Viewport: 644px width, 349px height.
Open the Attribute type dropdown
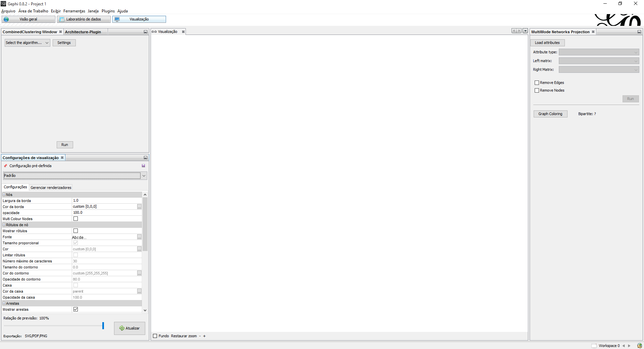pos(599,52)
